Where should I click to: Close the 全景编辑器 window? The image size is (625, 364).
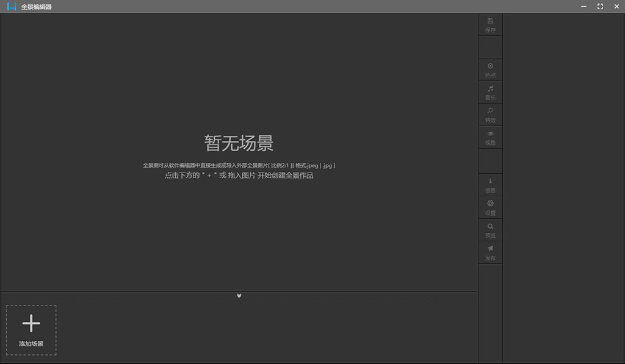[616, 6]
